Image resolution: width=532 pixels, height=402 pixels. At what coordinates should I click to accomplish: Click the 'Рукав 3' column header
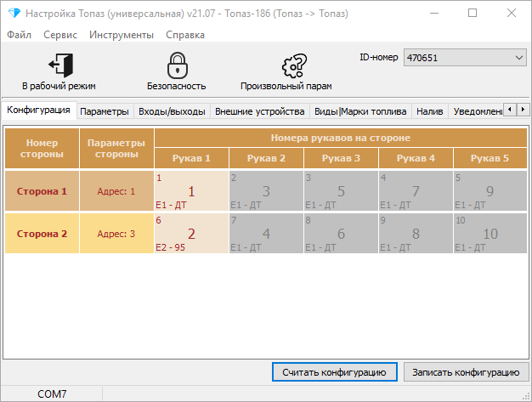[x=341, y=158]
